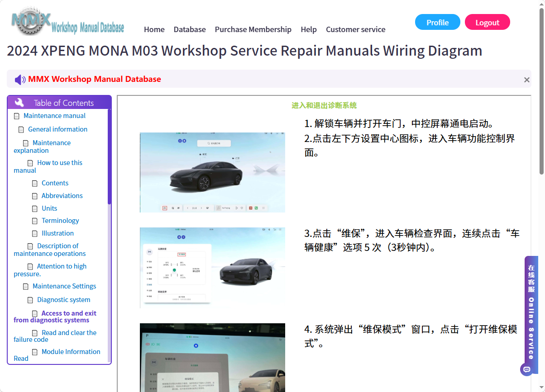Click the page vertical scrollbar thumb
Image resolution: width=545 pixels, height=392 pixels.
541,90
